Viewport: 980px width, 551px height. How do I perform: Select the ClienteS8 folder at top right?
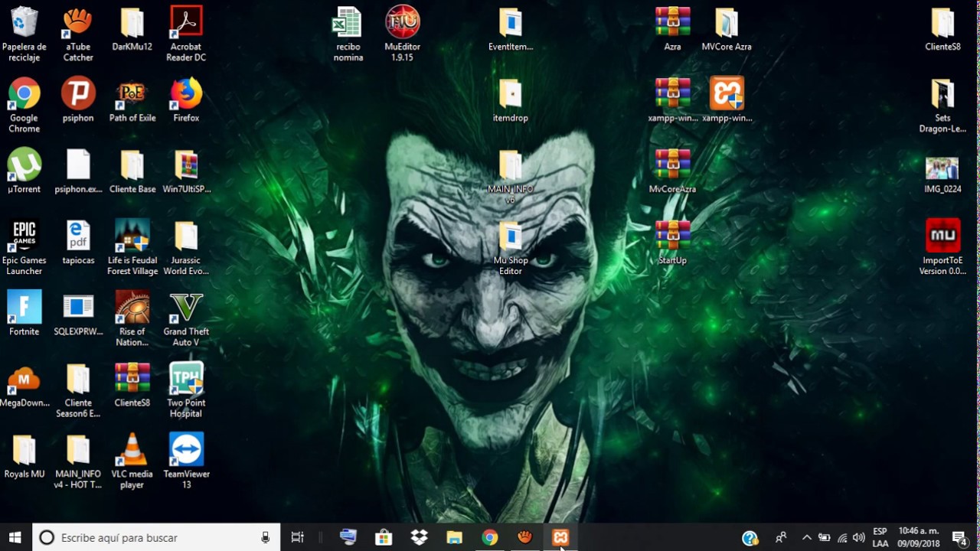942,29
